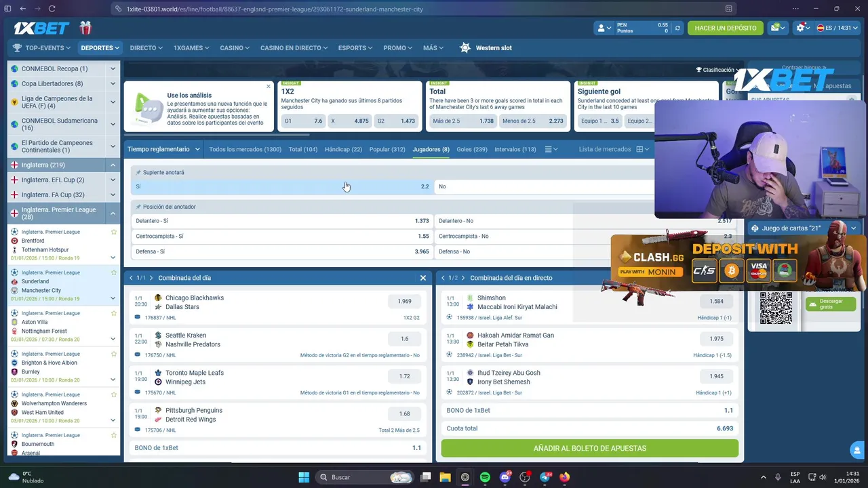Open the ES language dropdown
This screenshot has height=488, width=868.
tap(837, 28)
